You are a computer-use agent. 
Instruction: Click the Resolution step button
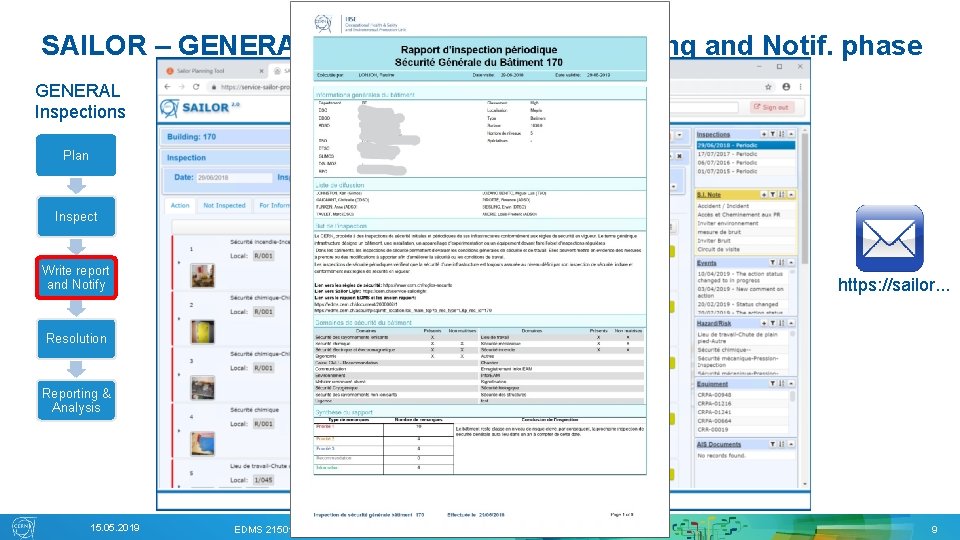coord(76,338)
